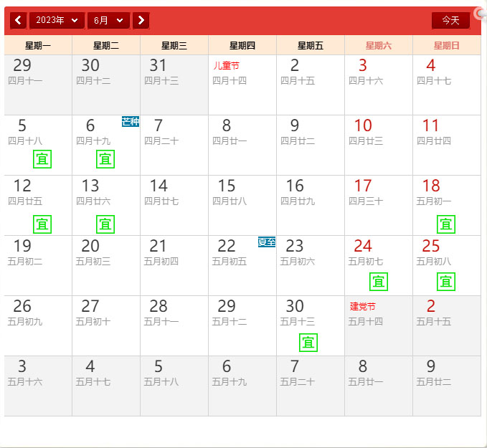This screenshot has height=448, width=487.
Task: Select July 8 五月廿一
Action: click(x=379, y=386)
